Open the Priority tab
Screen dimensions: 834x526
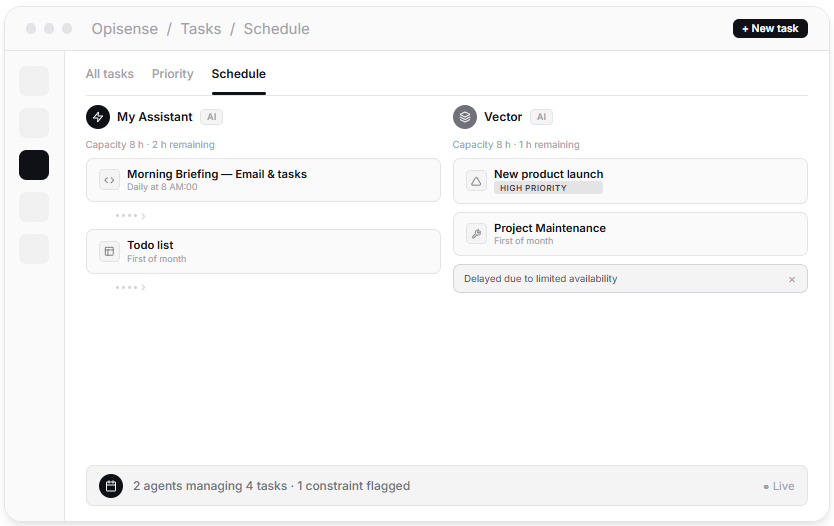[172, 74]
